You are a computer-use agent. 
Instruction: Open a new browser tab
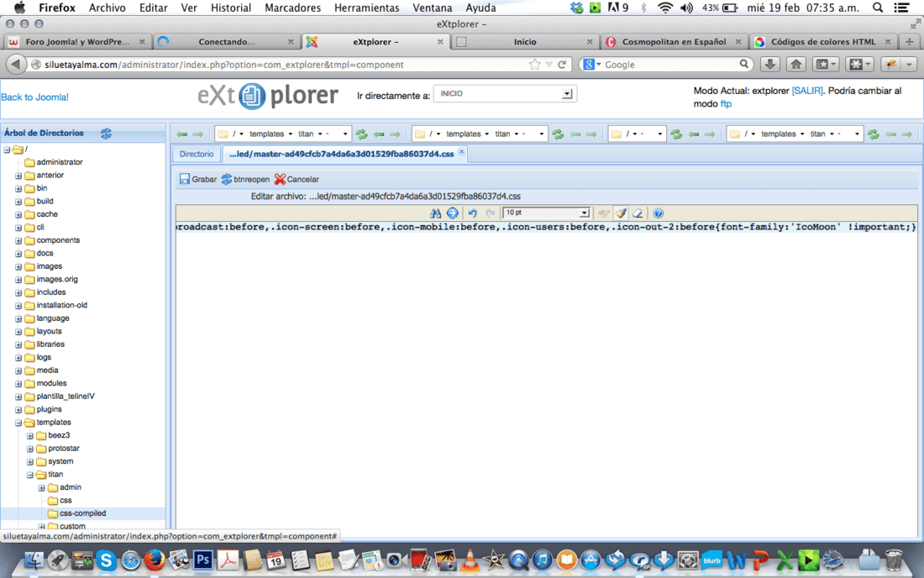(909, 41)
